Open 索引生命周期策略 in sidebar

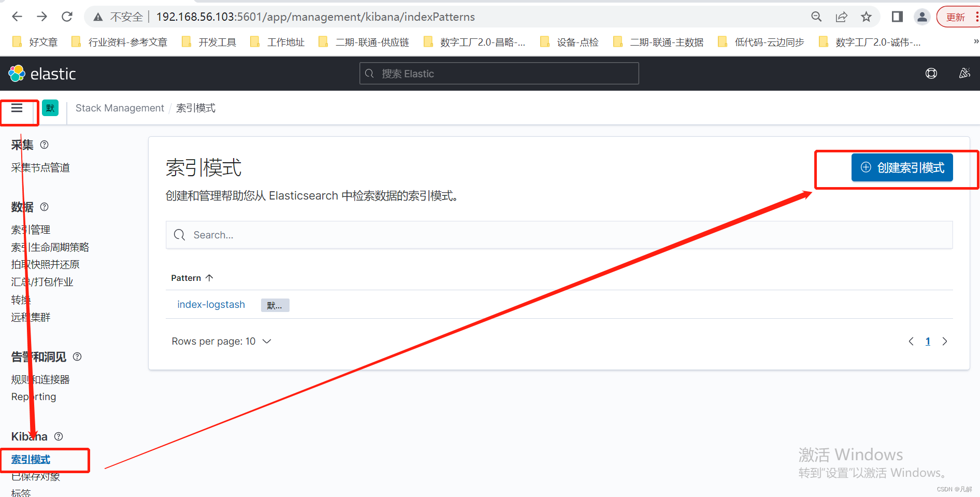point(50,247)
